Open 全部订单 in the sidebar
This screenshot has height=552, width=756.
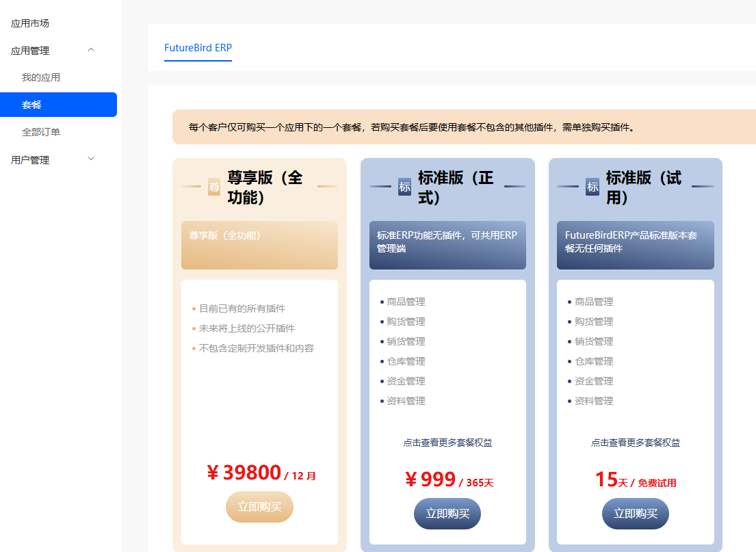coord(41,131)
